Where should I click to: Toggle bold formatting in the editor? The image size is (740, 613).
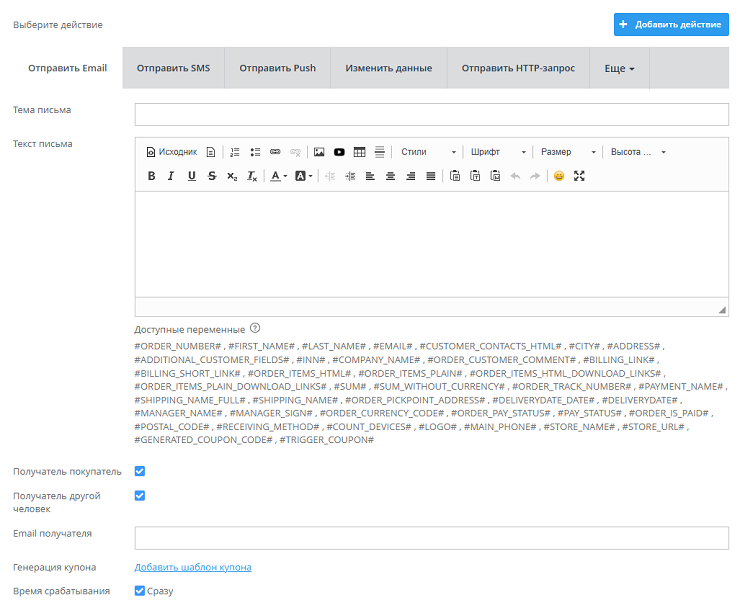(152, 176)
